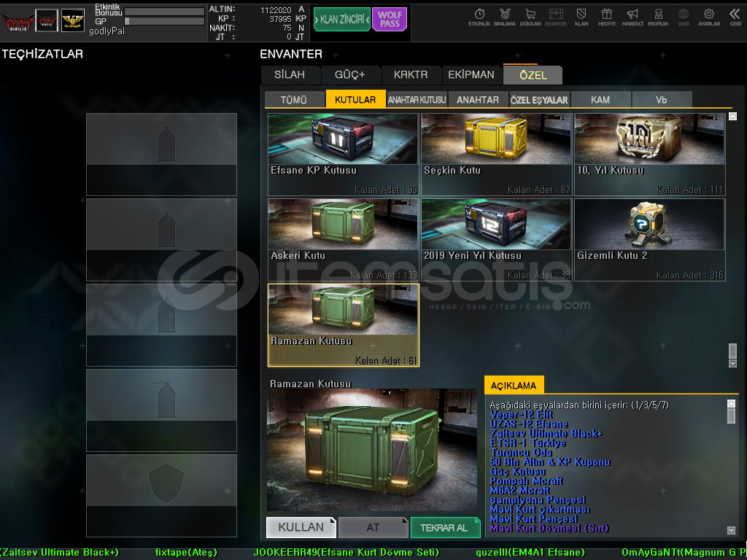Open the Dükkan shopping cart icon
This screenshot has width=747, height=560.
[x=530, y=17]
